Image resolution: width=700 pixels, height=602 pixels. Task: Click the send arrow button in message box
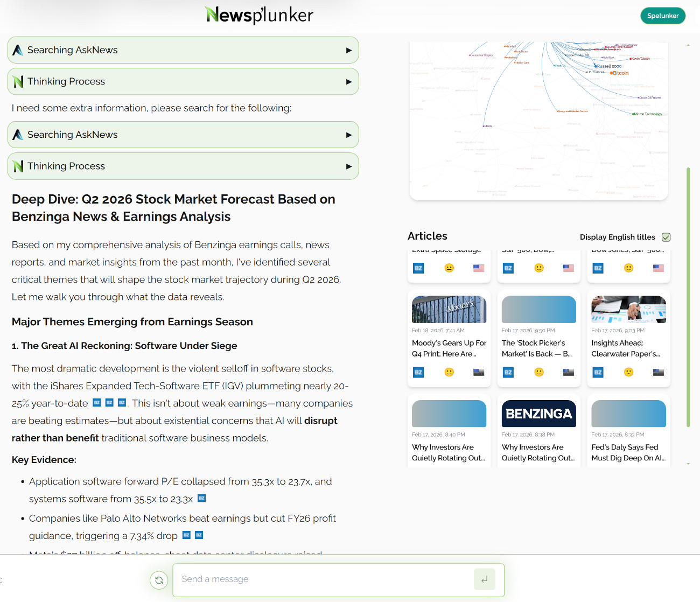point(485,579)
